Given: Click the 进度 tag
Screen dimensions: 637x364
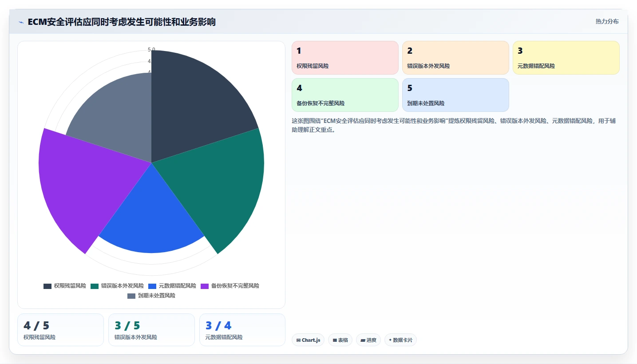Looking at the screenshot, I should coord(368,340).
